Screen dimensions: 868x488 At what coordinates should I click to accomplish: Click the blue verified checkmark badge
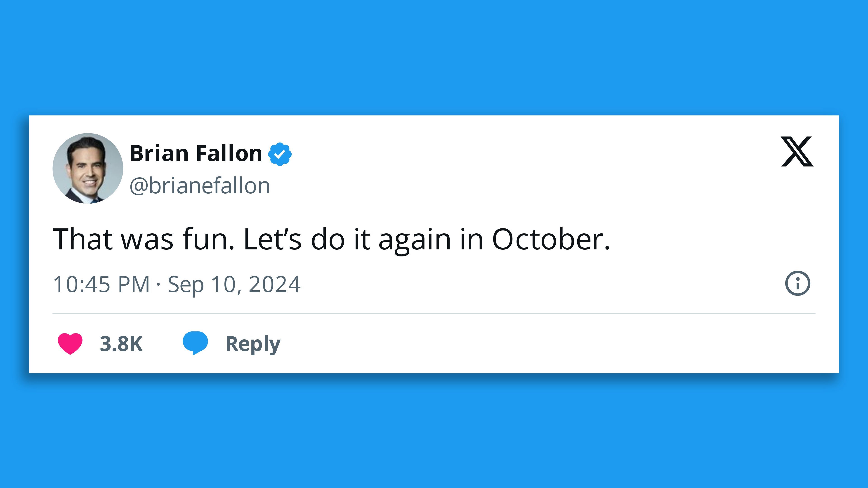click(280, 154)
